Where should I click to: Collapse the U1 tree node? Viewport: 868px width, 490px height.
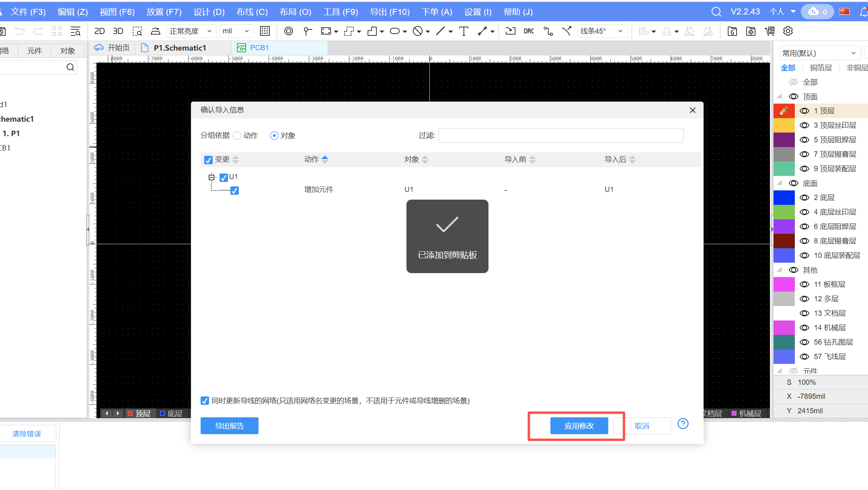pyautogui.click(x=211, y=177)
